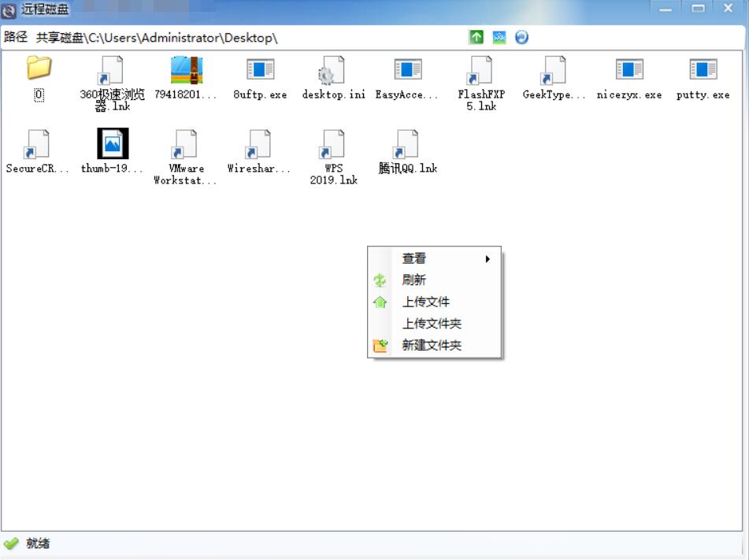Select the desktop.ini file
749x560 pixels.
point(333,71)
